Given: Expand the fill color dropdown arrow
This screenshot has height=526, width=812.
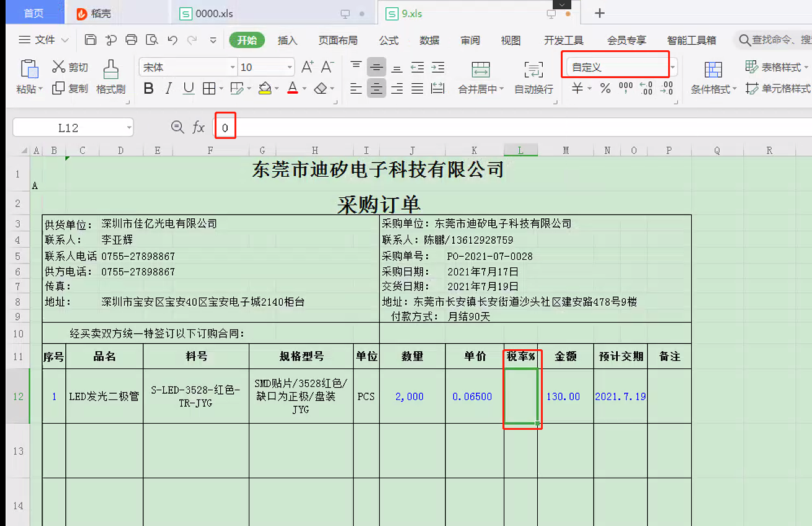Looking at the screenshot, I should [x=276, y=89].
